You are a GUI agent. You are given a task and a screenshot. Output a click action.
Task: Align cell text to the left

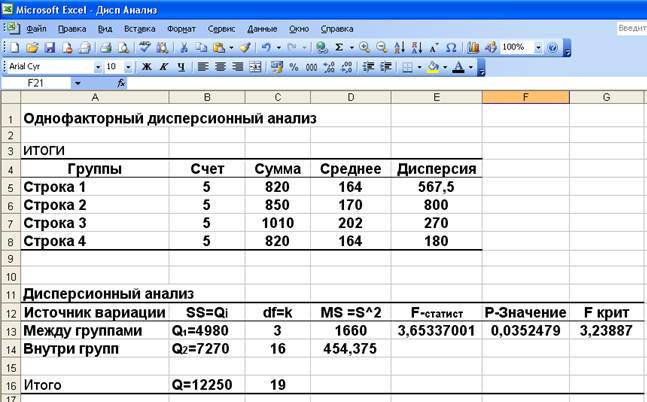[202, 67]
